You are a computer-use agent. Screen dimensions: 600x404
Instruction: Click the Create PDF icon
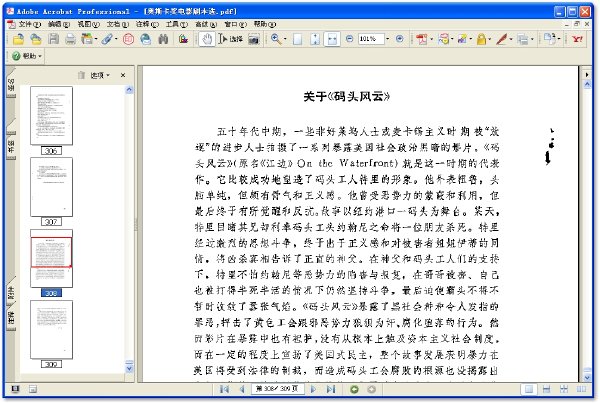tap(421, 39)
